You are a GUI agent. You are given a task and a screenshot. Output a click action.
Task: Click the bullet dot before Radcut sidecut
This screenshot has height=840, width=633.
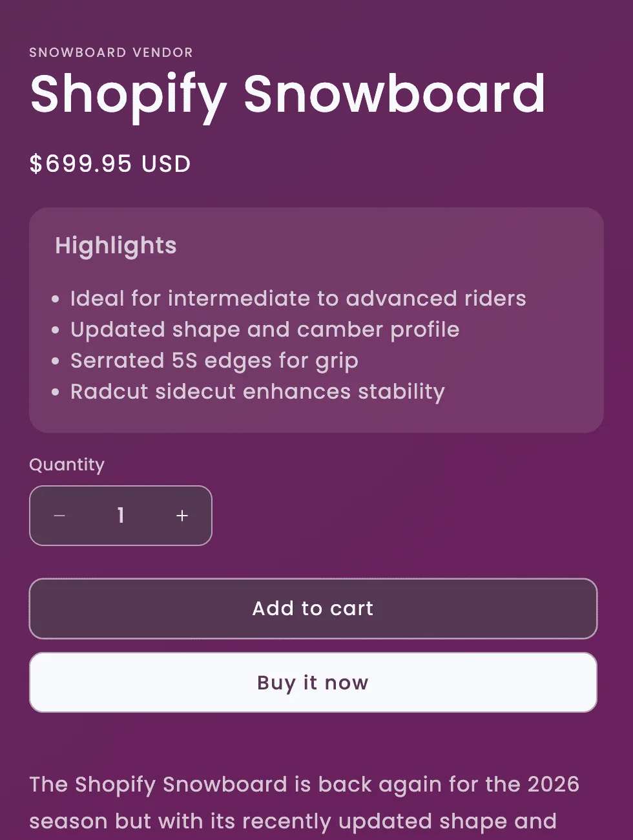point(56,392)
